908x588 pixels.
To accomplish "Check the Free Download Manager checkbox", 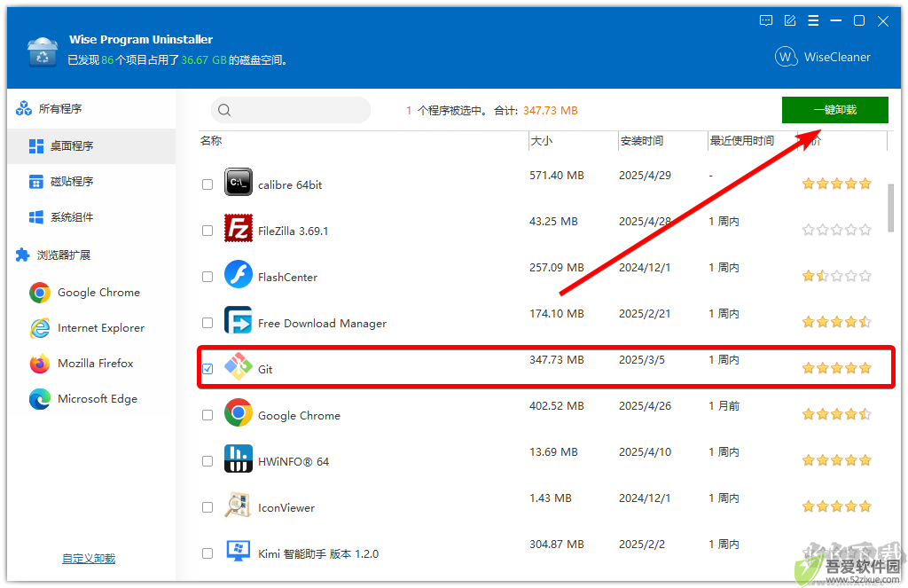I will pyautogui.click(x=207, y=323).
